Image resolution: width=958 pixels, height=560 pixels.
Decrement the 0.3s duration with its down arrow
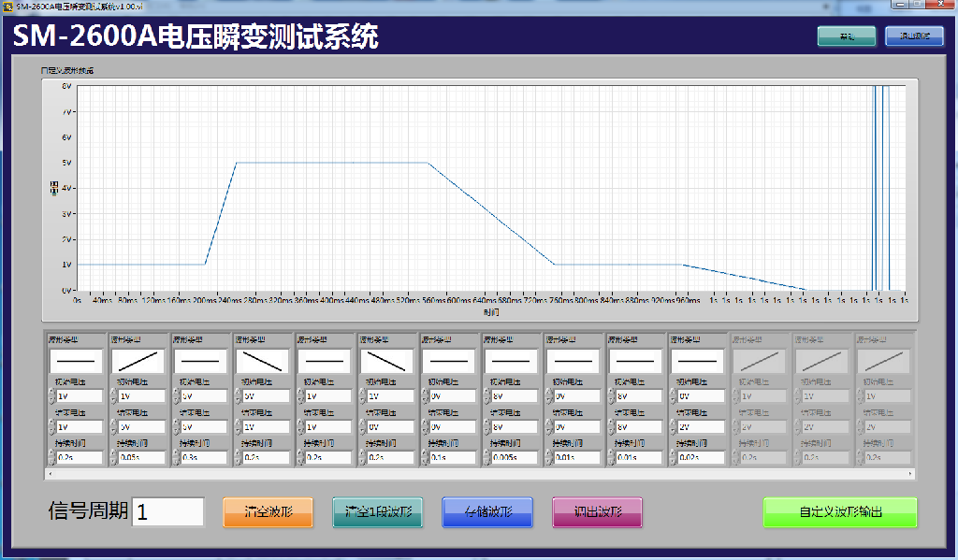177,461
